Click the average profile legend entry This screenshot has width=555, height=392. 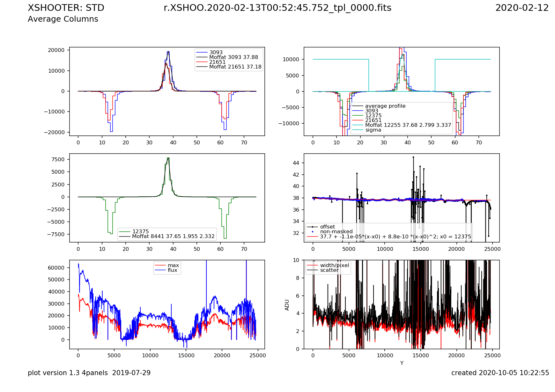point(385,106)
